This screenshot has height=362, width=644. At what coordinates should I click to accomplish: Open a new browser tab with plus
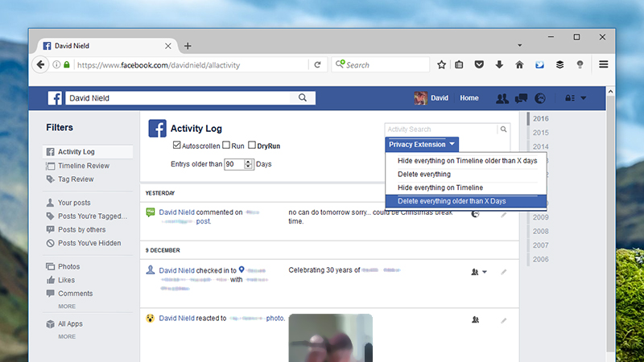click(188, 46)
